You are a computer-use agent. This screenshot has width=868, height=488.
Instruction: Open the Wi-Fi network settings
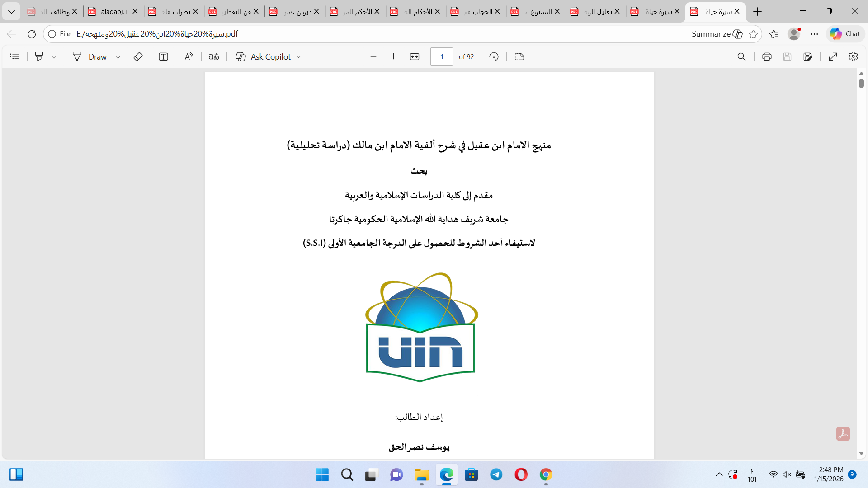click(x=774, y=474)
